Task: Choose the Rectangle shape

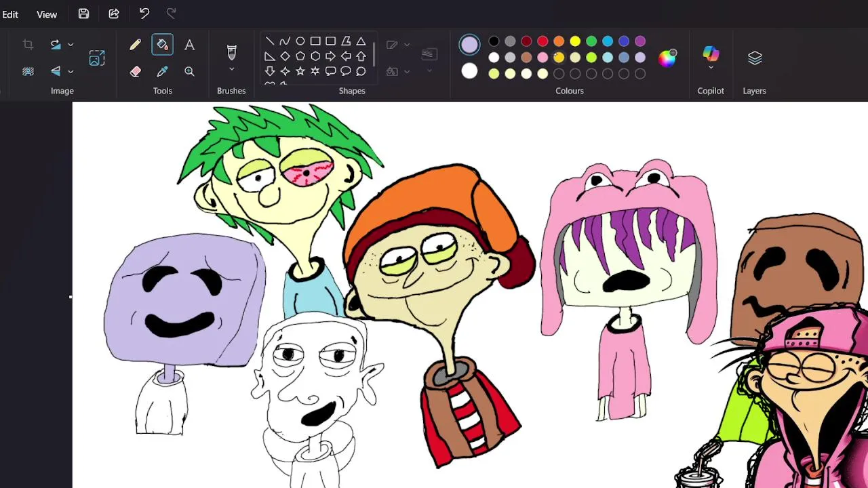Action: [315, 41]
